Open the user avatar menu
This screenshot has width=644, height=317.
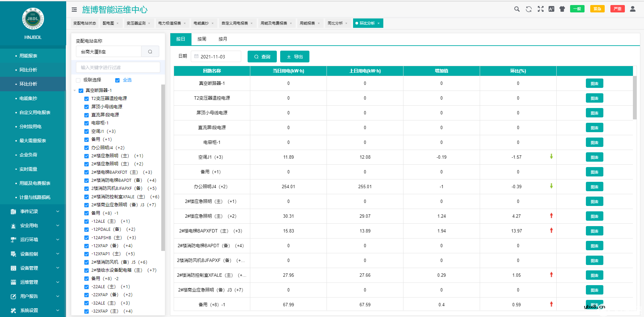632,9
